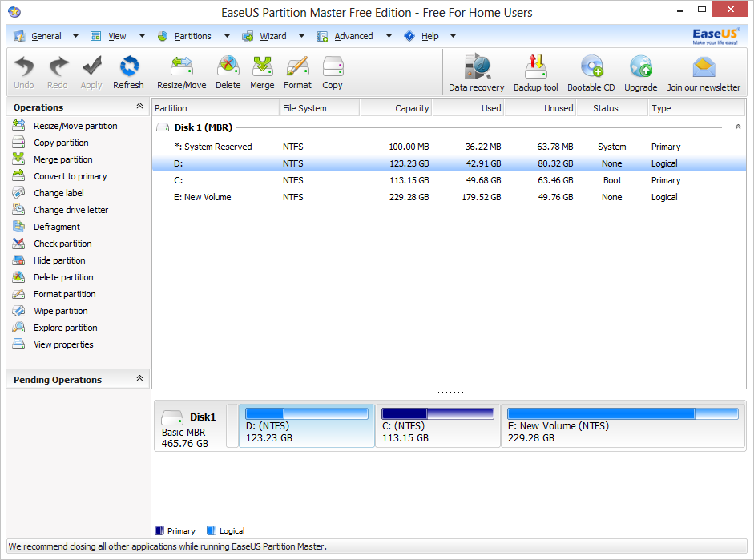Viewport: 754px width, 560px height.
Task: Click the Hide partition sidebar icon
Action: [18, 260]
